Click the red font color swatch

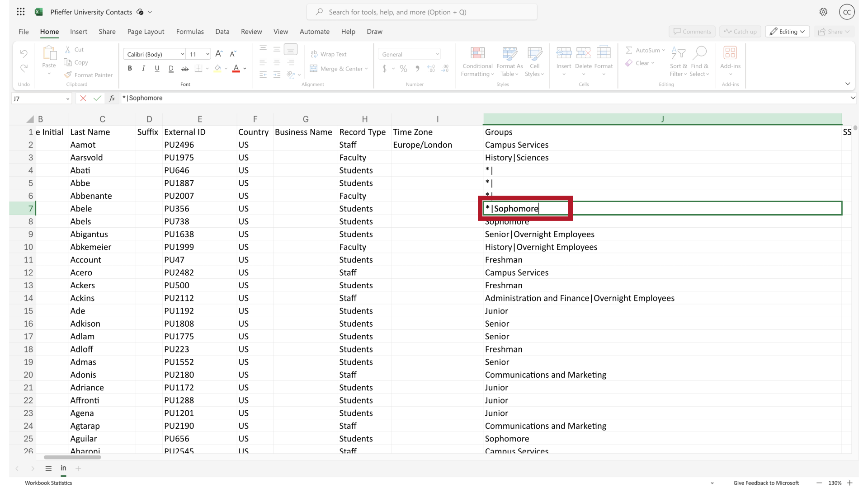click(x=236, y=72)
